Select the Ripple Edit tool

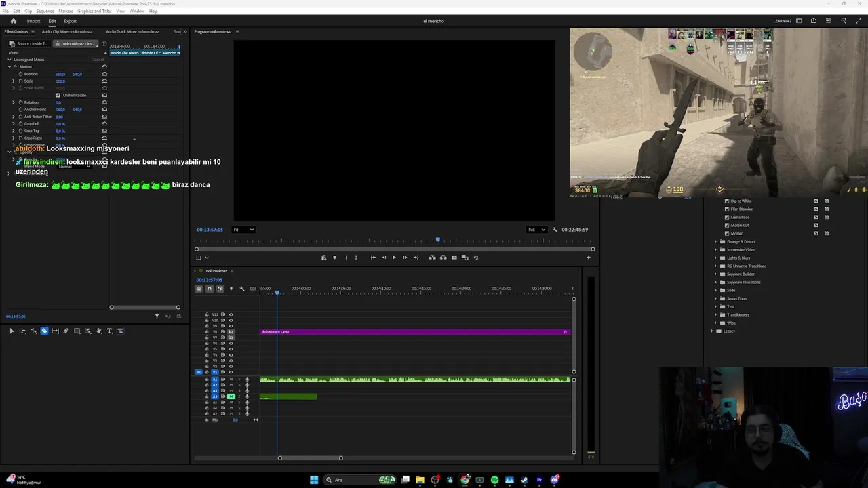click(x=33, y=331)
